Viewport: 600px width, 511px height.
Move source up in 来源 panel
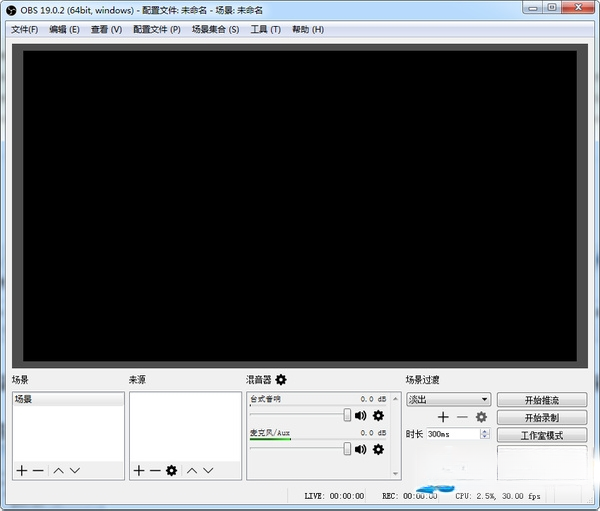tap(192, 470)
